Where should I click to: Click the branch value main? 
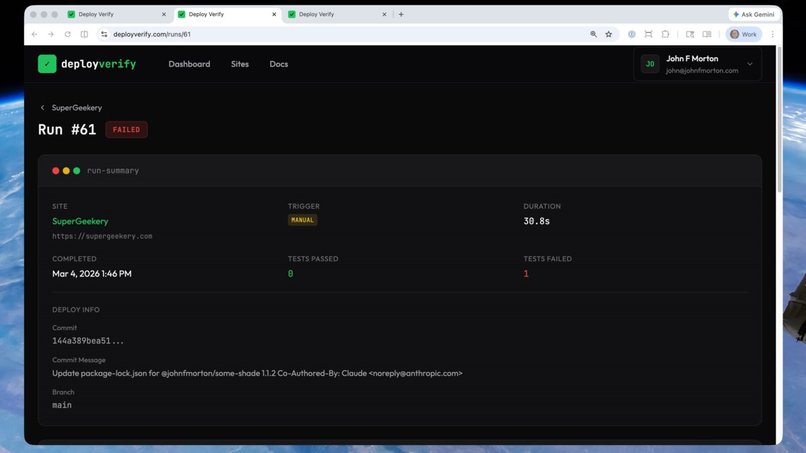[x=62, y=405]
